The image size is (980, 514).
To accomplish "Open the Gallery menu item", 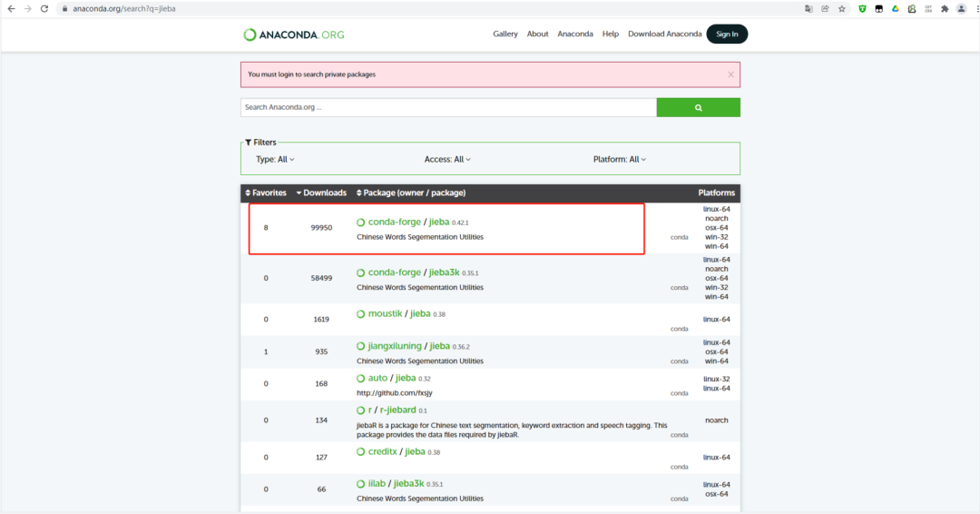I will point(505,34).
